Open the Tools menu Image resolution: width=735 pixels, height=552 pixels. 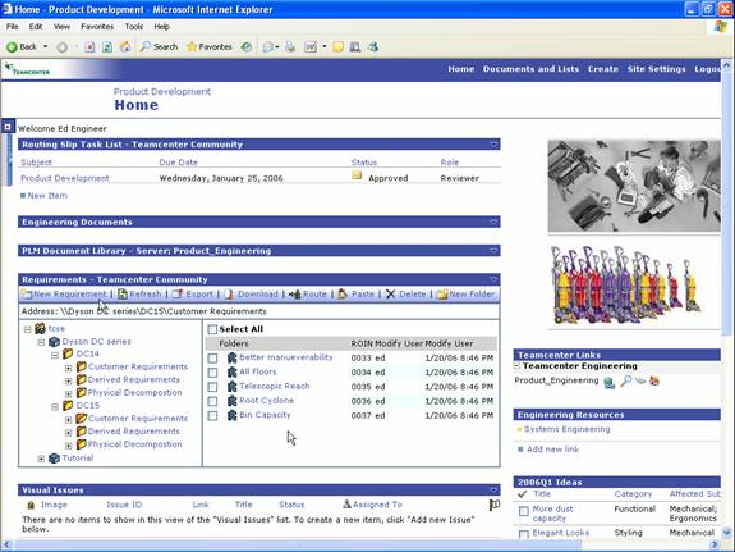pos(134,27)
